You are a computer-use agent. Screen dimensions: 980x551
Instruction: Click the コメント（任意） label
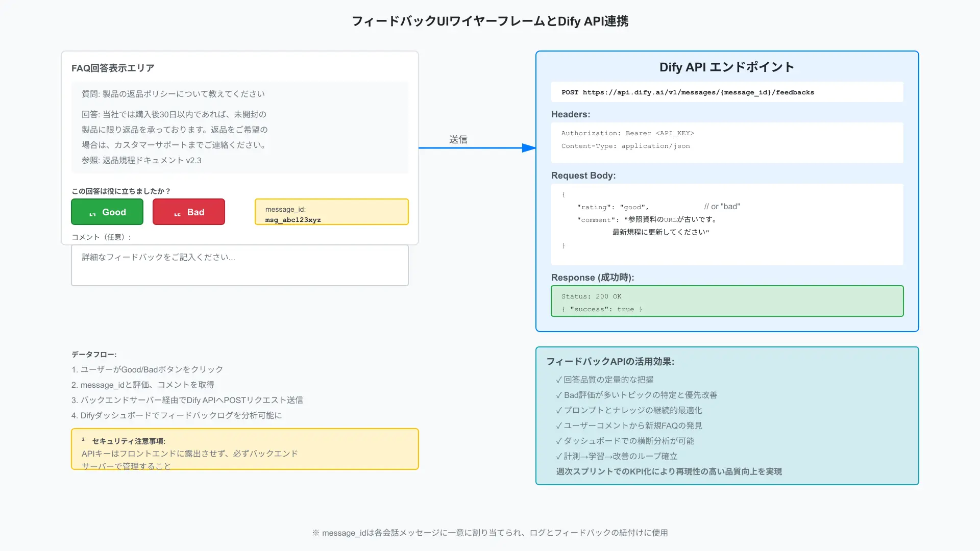point(101,237)
